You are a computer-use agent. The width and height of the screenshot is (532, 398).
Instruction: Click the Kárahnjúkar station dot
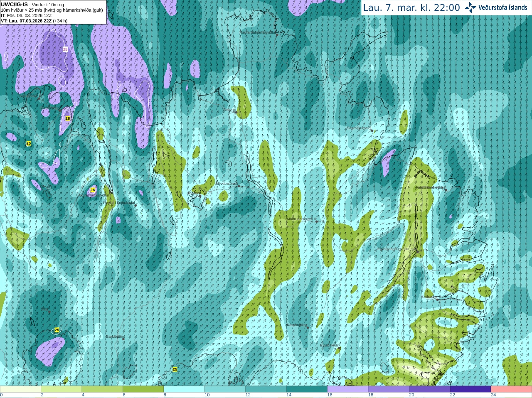(308, 327)
